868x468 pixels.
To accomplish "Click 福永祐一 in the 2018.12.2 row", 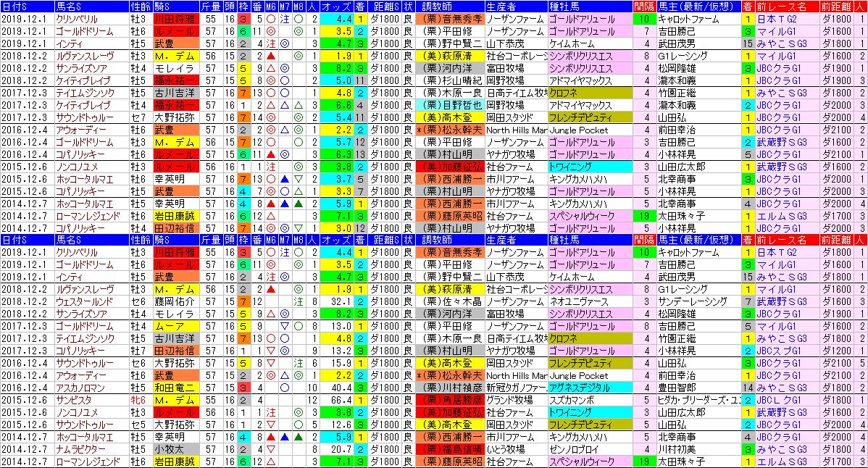I will [x=176, y=80].
